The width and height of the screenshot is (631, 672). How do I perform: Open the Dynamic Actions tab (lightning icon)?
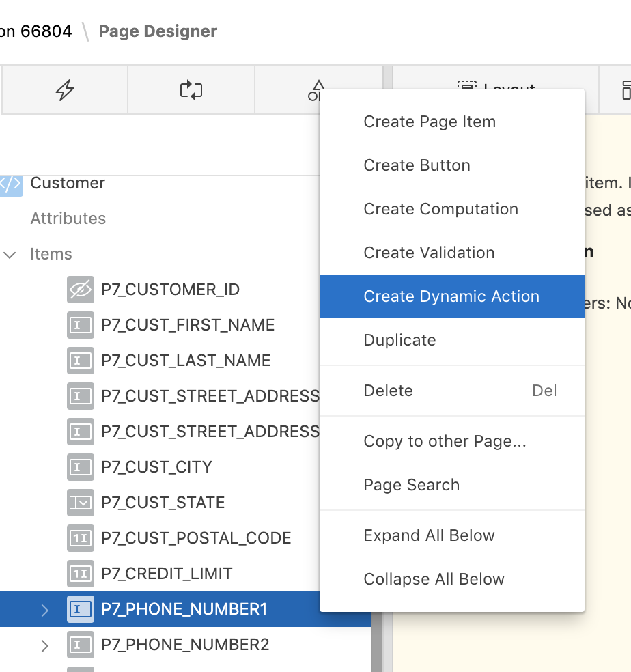tap(65, 89)
